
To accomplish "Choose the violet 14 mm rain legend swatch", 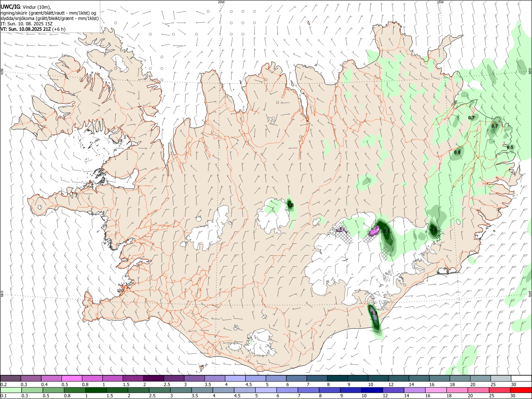I will pyautogui.click(x=414, y=390).
